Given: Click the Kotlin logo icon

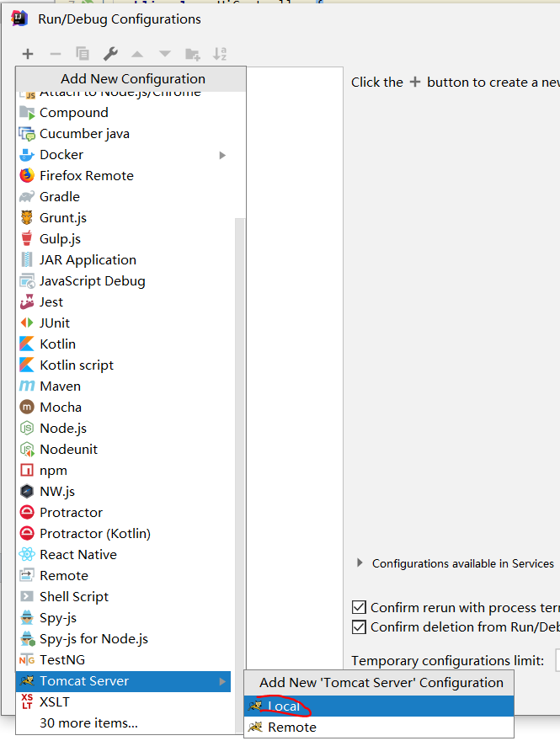Looking at the screenshot, I should click(27, 344).
